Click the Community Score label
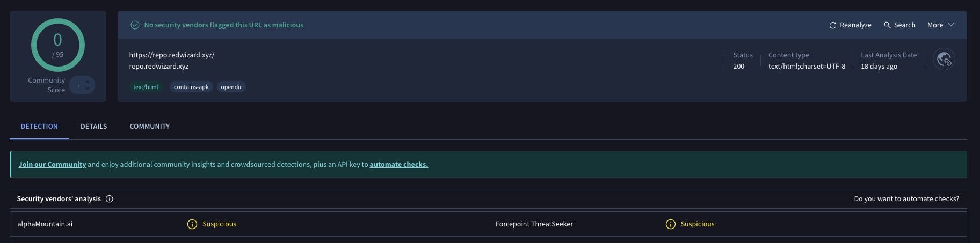Screen dimensions: 980x243 [47, 85]
